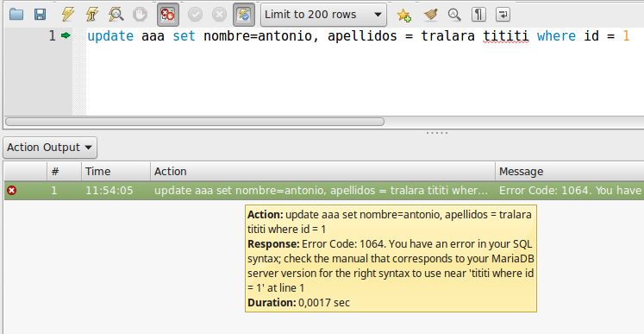Viewport: 644px width, 334px height.
Task: Click the underlined word 'tititi' in editor
Action: pyautogui.click(x=506, y=36)
